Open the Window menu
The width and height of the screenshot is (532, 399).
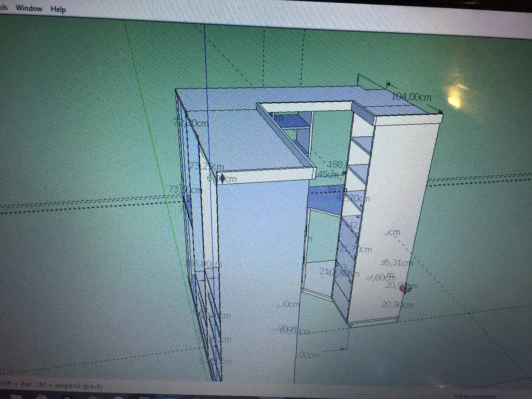coord(29,8)
